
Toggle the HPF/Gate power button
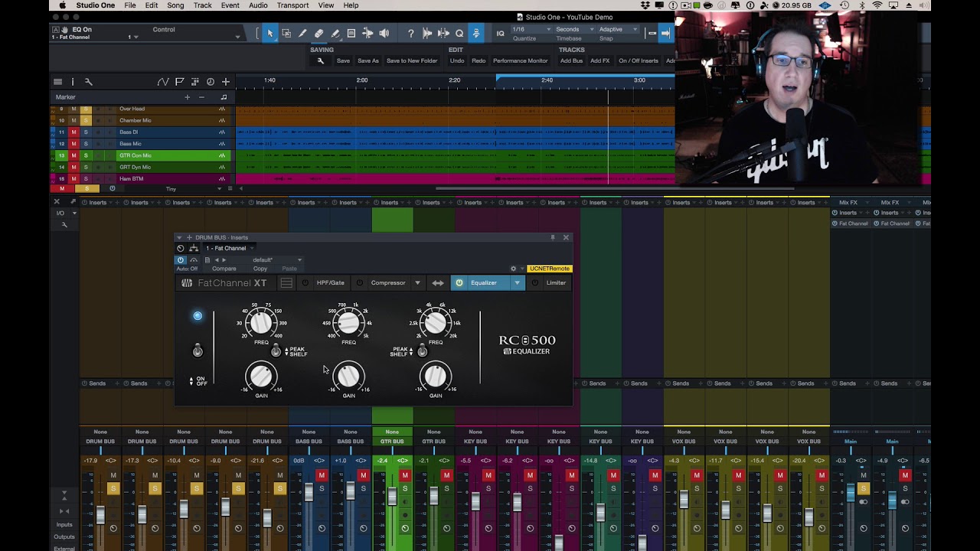(305, 283)
